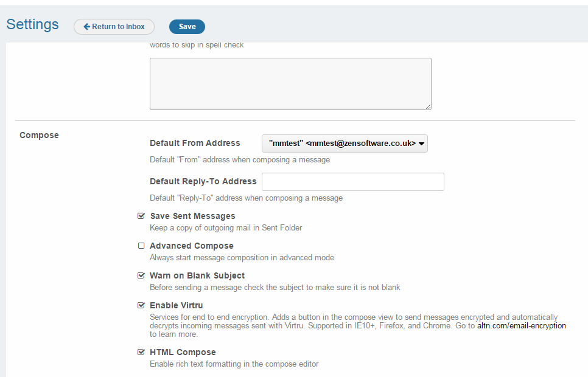Open the altn.com/email-encryption link
Viewport: 588px width, 377px height.
pos(521,326)
